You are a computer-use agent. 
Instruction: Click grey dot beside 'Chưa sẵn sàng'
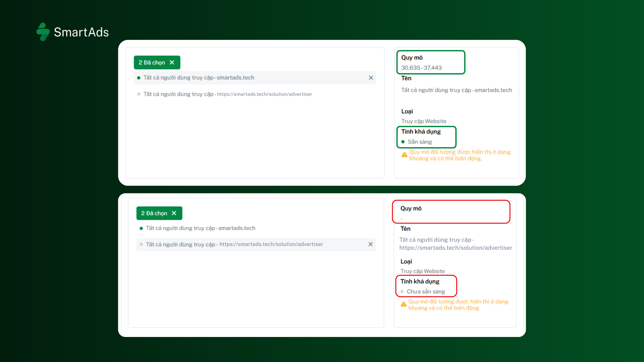402,292
